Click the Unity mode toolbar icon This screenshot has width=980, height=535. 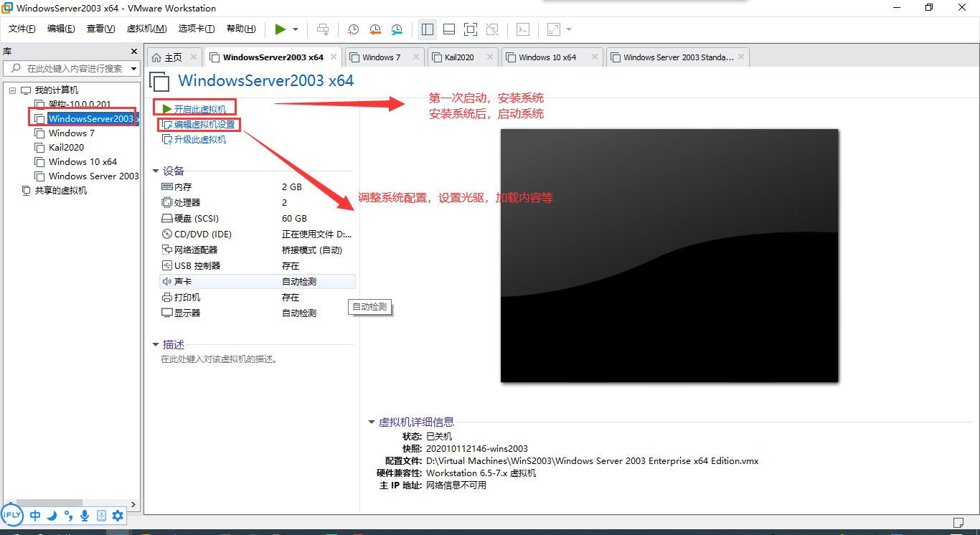coord(492,29)
